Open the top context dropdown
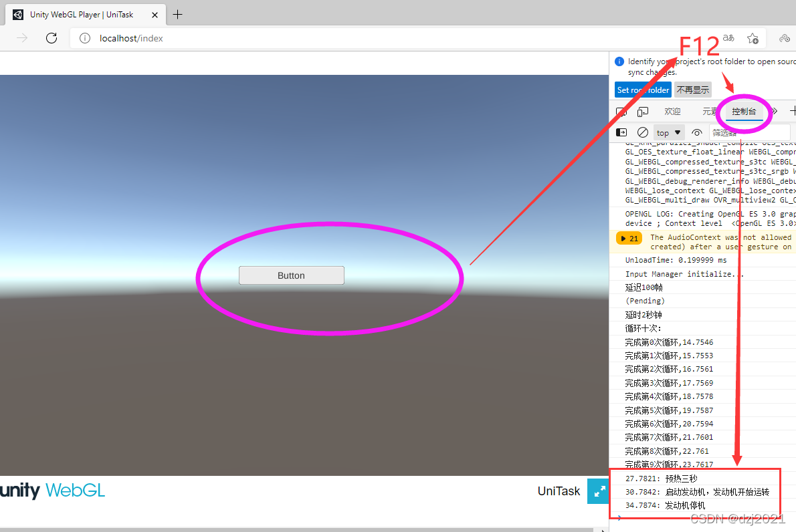The width and height of the screenshot is (796, 532). (x=669, y=132)
